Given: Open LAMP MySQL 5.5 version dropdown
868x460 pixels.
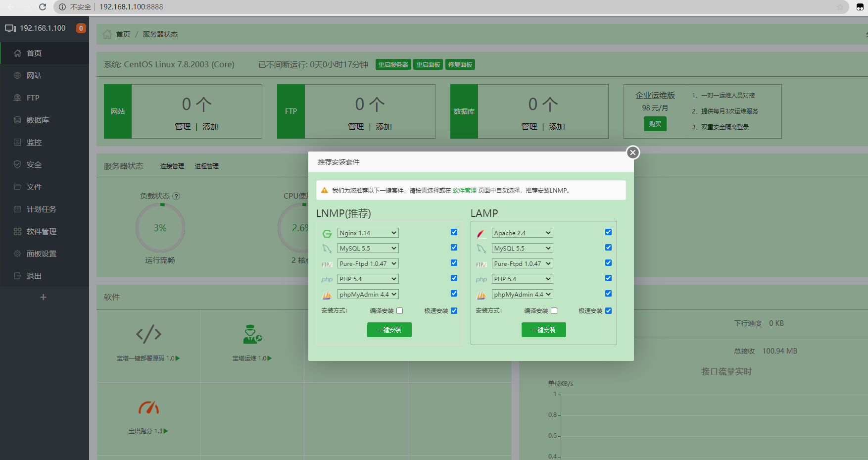Looking at the screenshot, I should 522,248.
